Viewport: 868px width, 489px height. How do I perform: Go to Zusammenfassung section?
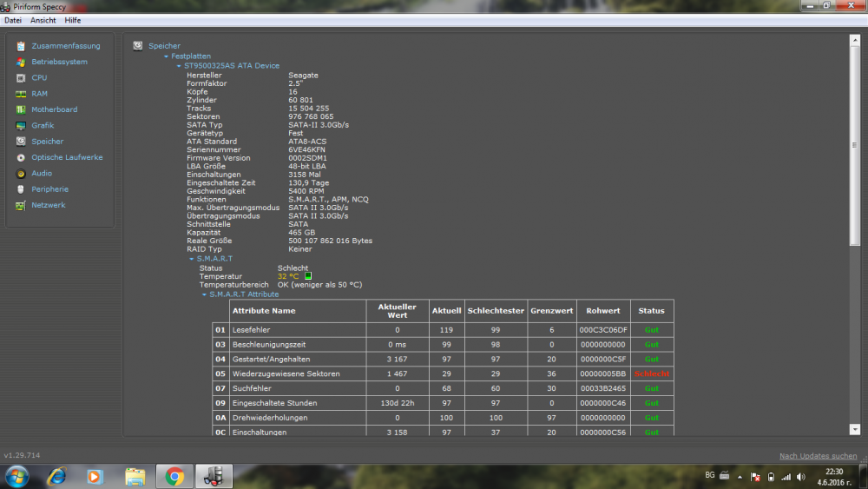click(66, 46)
